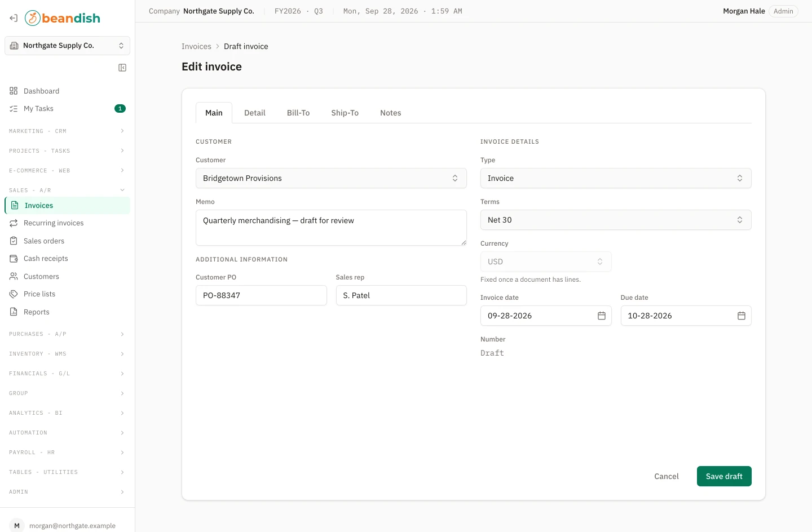Open Price lists
The height and width of the screenshot is (532, 812).
coord(67,294)
